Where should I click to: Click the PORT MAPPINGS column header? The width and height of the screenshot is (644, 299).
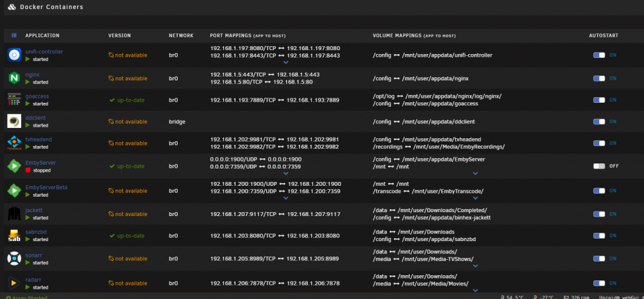pyautogui.click(x=248, y=35)
